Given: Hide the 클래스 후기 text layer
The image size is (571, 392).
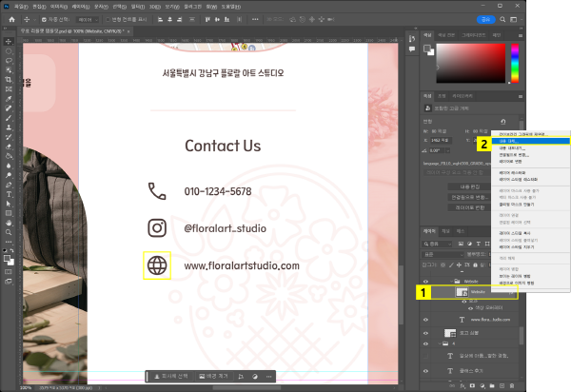Looking at the screenshot, I should tap(425, 371).
